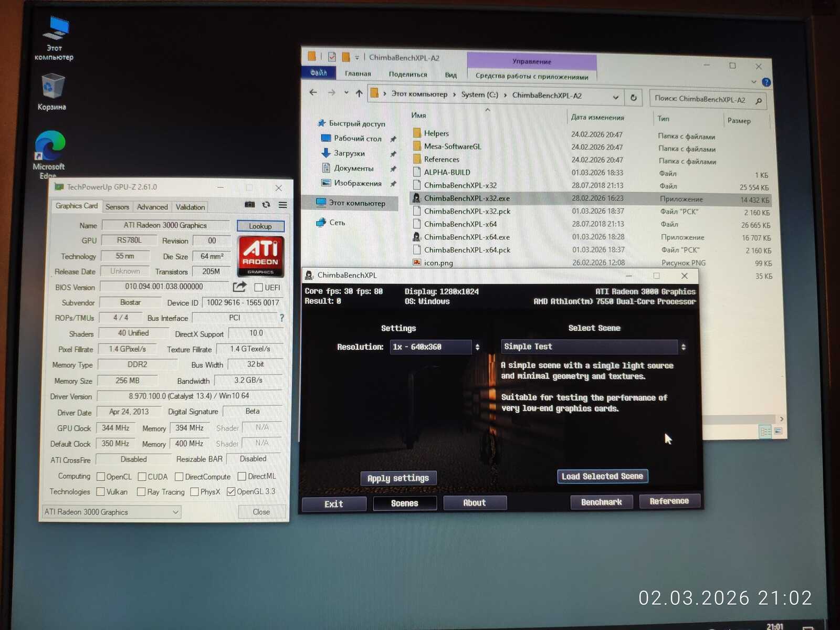Select Загрузки in the Explorer sidebar
840x630 pixels.
pos(349,153)
